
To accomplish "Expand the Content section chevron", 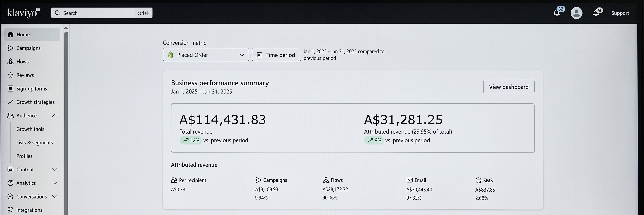I will [55, 170].
